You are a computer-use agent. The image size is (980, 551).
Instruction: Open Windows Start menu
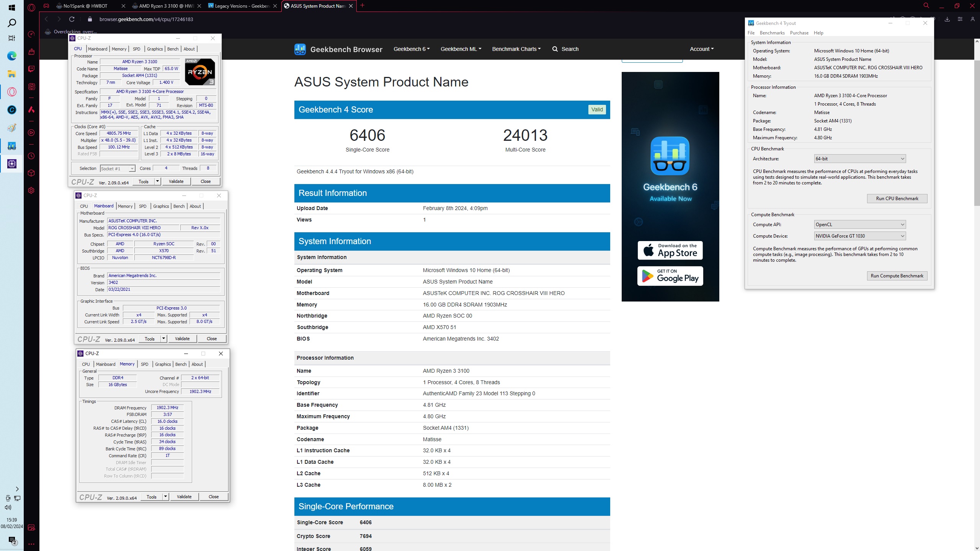[x=12, y=7]
